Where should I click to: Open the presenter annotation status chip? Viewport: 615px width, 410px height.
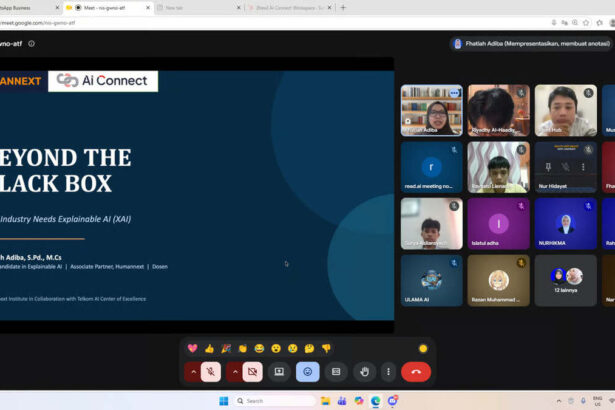tap(532, 44)
